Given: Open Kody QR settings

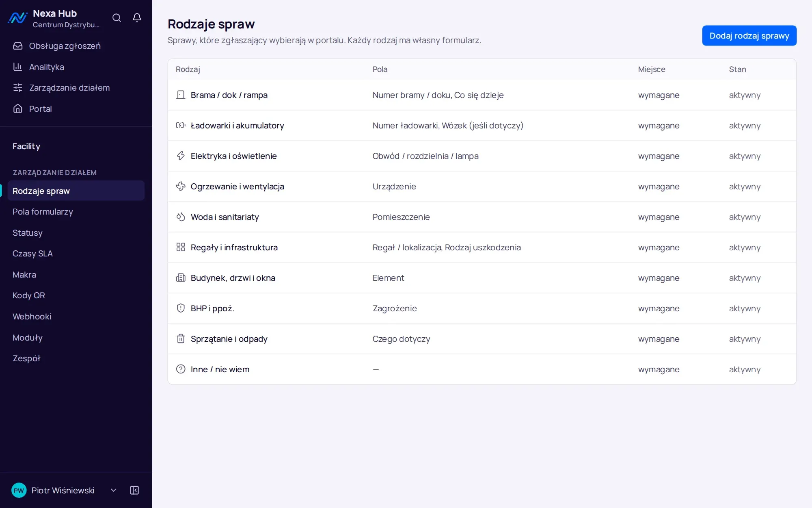Looking at the screenshot, I should click(x=76, y=295).
